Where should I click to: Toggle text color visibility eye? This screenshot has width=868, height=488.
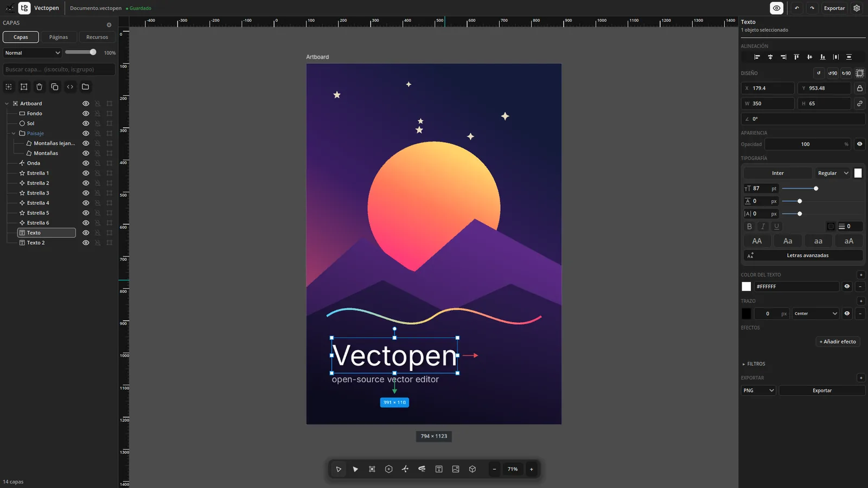pyautogui.click(x=847, y=286)
